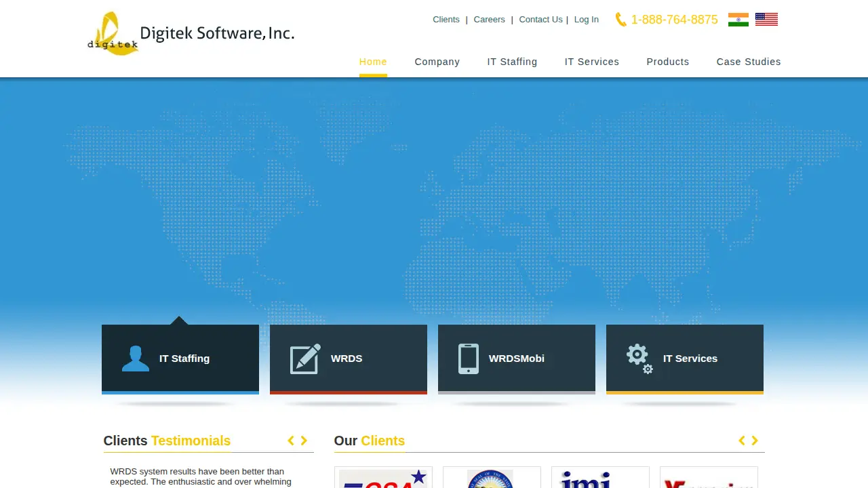
Task: Select the IT Staffing tile text
Action: (x=184, y=359)
